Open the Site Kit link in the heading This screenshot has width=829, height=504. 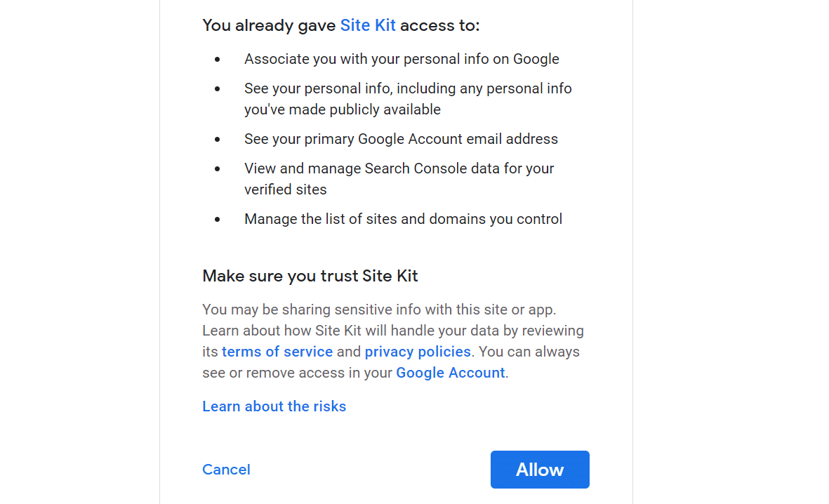click(x=368, y=25)
